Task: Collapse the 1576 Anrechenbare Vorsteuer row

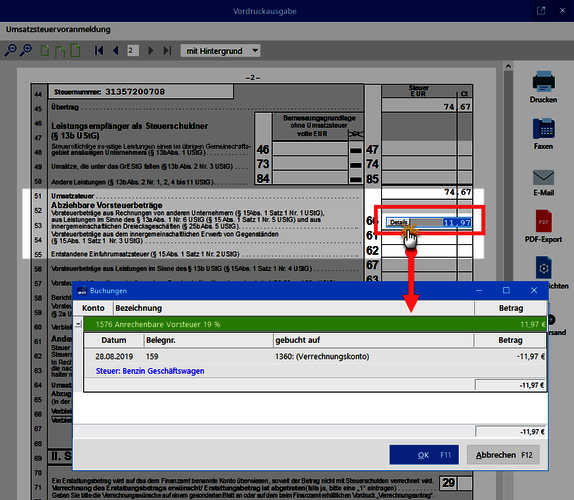Action: pyautogui.click(x=78, y=324)
